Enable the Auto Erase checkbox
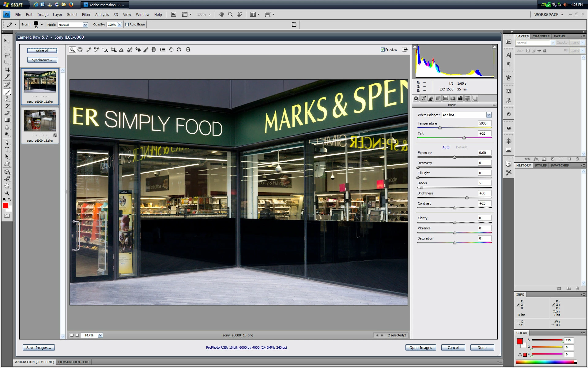This screenshot has width=588, height=368. click(x=127, y=25)
